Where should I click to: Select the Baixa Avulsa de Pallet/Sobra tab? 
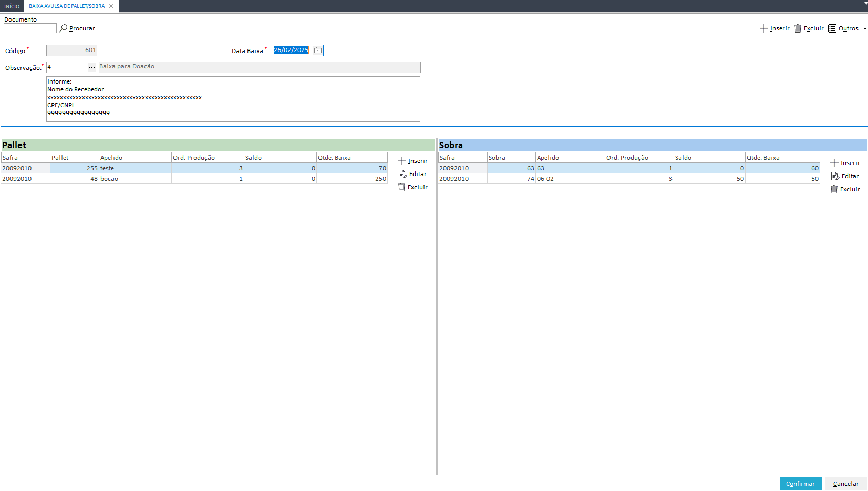click(67, 6)
